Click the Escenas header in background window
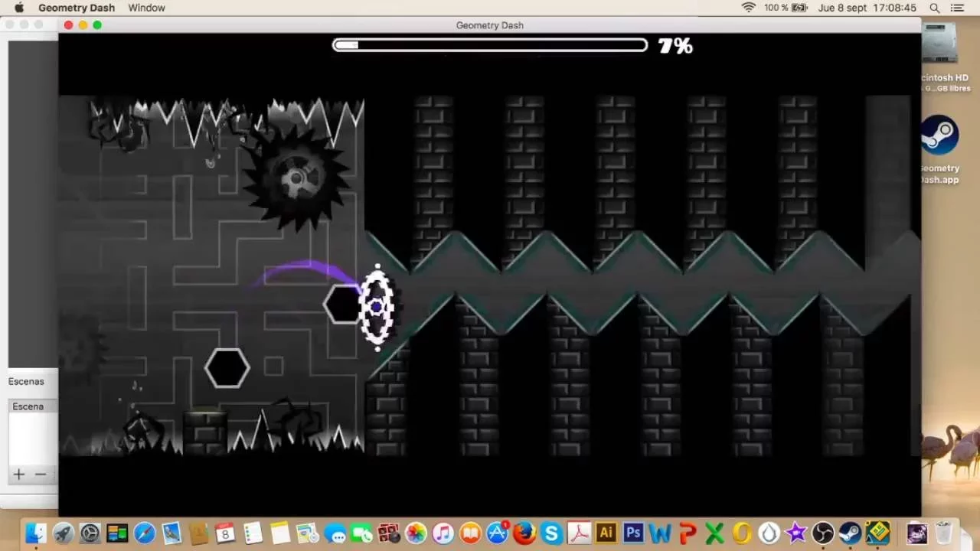The width and height of the screenshot is (980, 551). tap(26, 381)
